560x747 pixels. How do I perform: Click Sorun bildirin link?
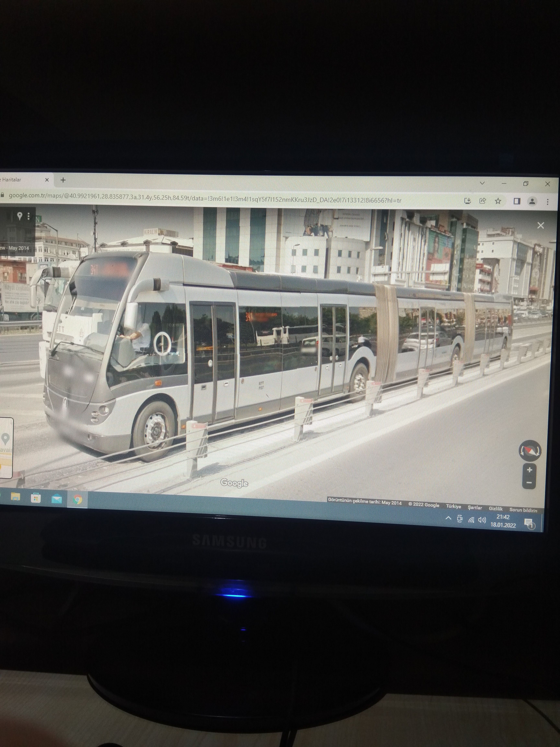click(x=523, y=510)
